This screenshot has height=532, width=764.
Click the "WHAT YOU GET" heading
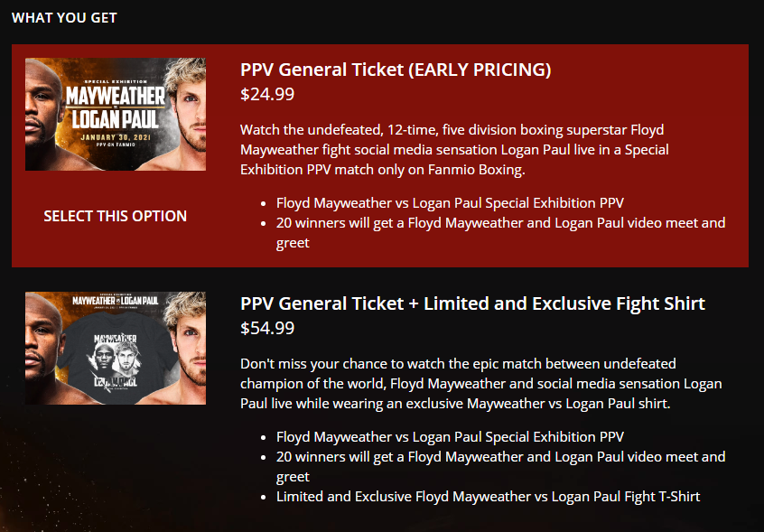click(64, 17)
